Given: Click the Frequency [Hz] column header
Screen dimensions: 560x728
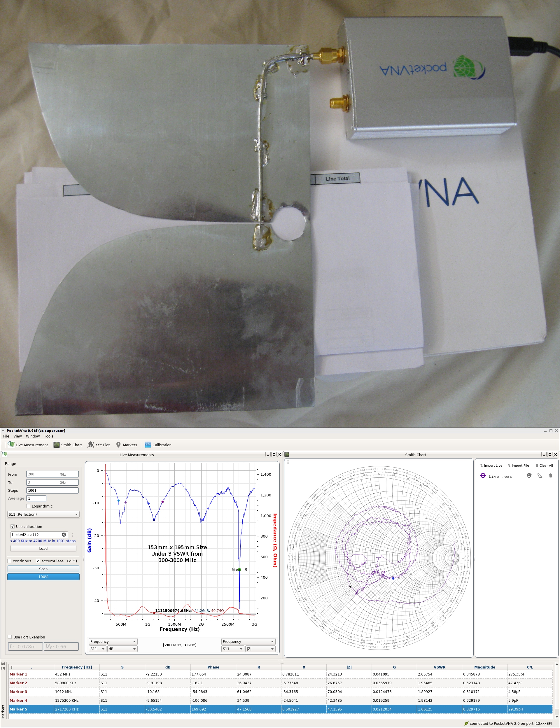Looking at the screenshot, I should click(77, 667).
